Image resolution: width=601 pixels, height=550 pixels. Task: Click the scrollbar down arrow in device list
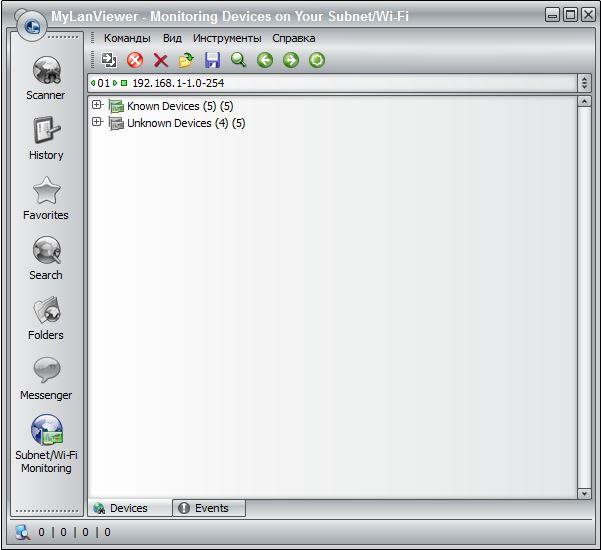[584, 494]
